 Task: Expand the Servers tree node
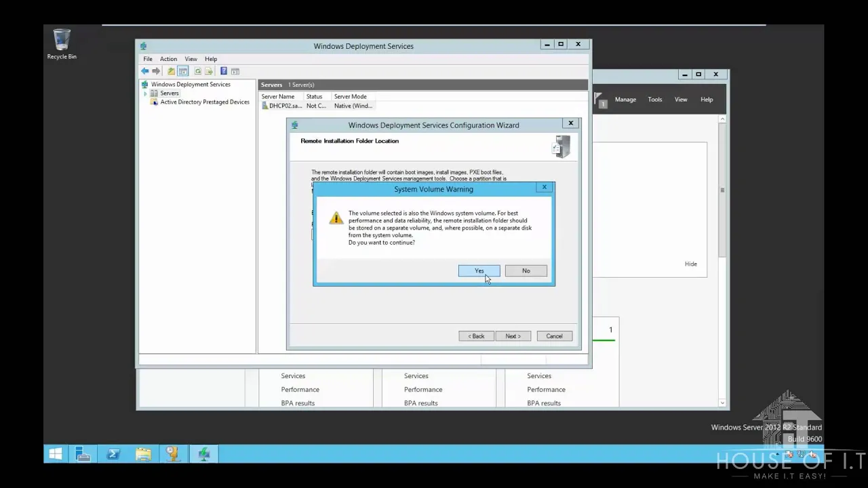point(145,94)
